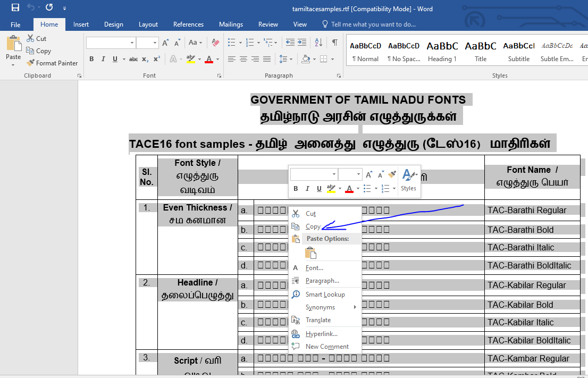The image size is (588, 378).
Task: Click the Clear All Formatting eraser icon
Action: tap(215, 43)
